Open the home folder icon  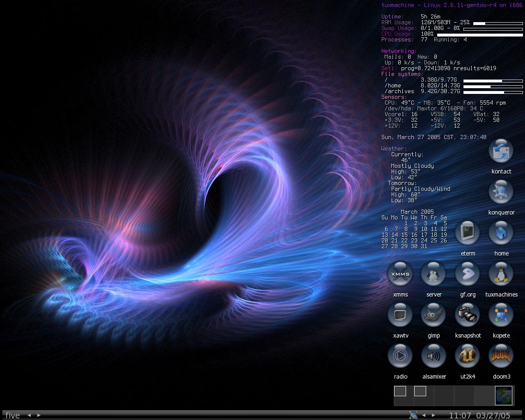[x=501, y=233]
